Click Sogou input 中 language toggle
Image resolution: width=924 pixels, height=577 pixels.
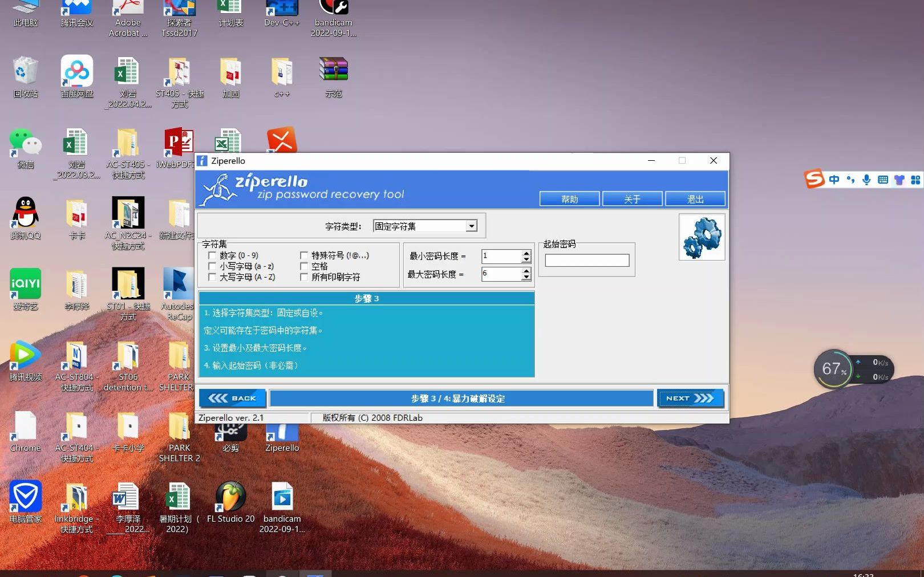pos(834,180)
